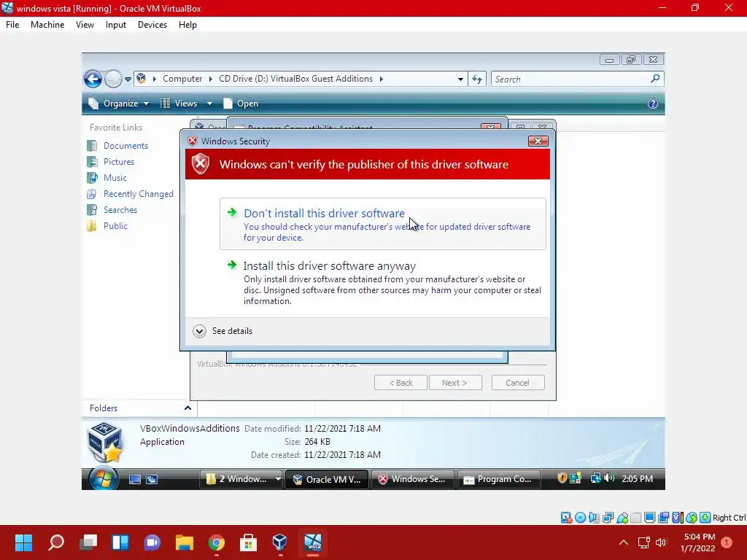Screen dimensions: 747x560
Task: Click the Next > button in installer
Action: pos(454,382)
